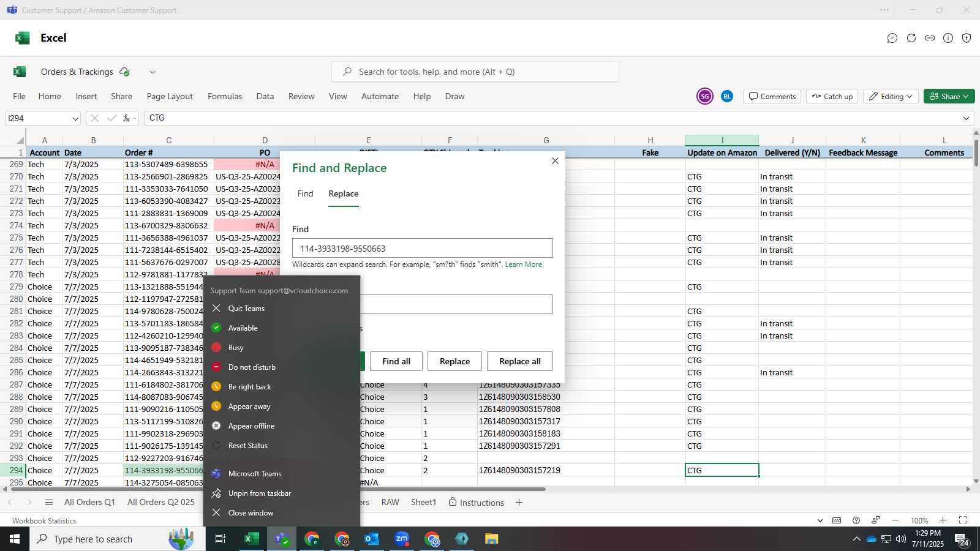
Task: Click the Find all button
Action: 396,361
